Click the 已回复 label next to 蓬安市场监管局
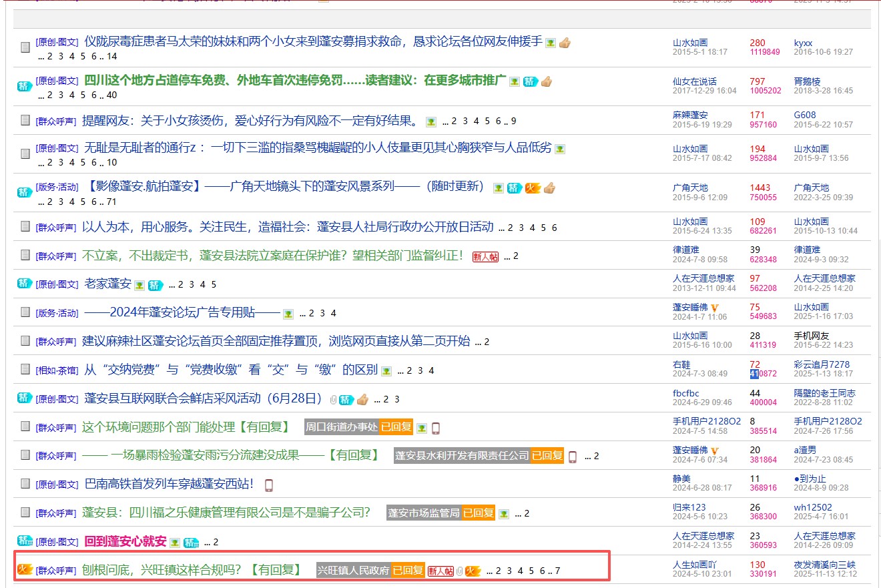This screenshot has width=881, height=588. (x=478, y=513)
